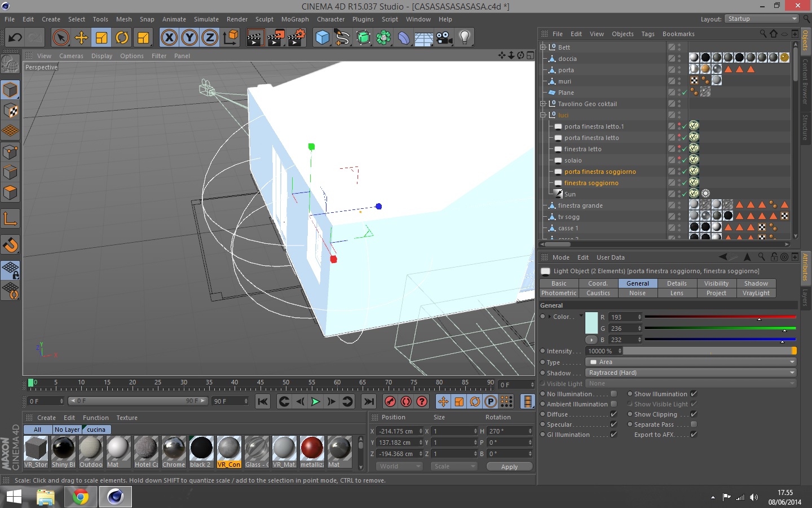The width and height of the screenshot is (812, 508).
Task: Click the Record Active Objects button
Action: [x=390, y=401]
